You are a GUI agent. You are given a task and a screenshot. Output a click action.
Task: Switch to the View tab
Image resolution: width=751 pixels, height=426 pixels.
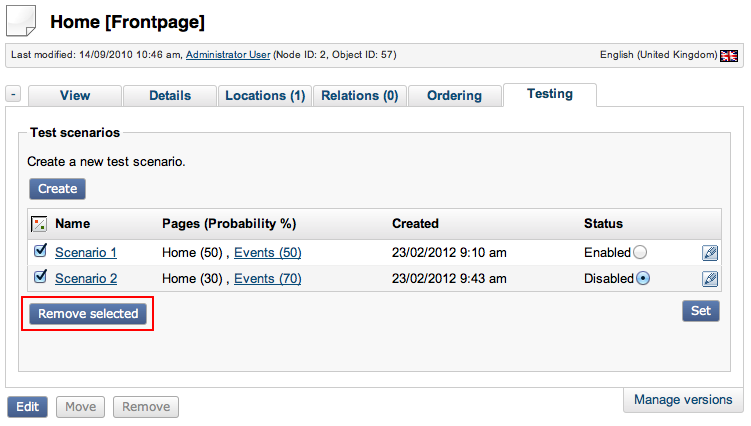tap(75, 96)
